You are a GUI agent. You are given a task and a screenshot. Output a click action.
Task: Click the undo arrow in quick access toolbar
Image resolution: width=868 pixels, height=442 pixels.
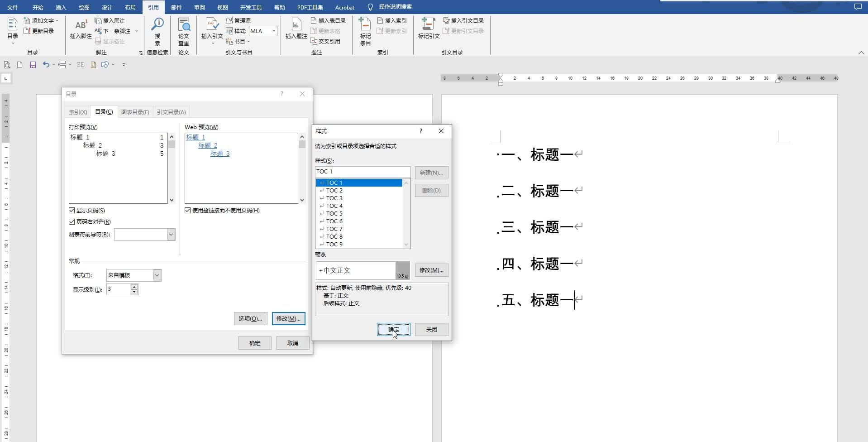click(x=46, y=65)
